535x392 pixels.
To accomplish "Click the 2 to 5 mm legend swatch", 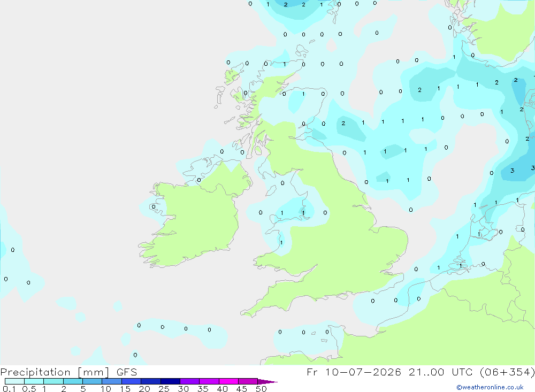I will [x=73, y=381].
